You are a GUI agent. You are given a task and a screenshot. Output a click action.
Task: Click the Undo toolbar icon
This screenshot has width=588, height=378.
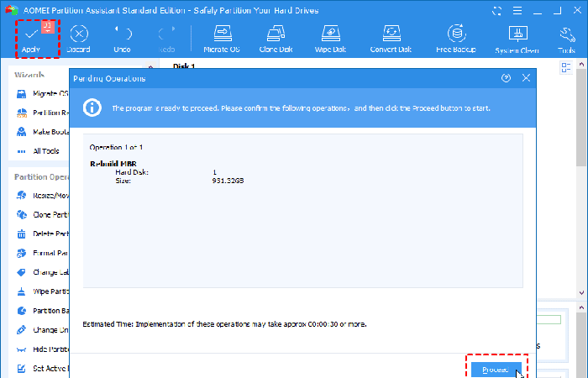coord(123,39)
